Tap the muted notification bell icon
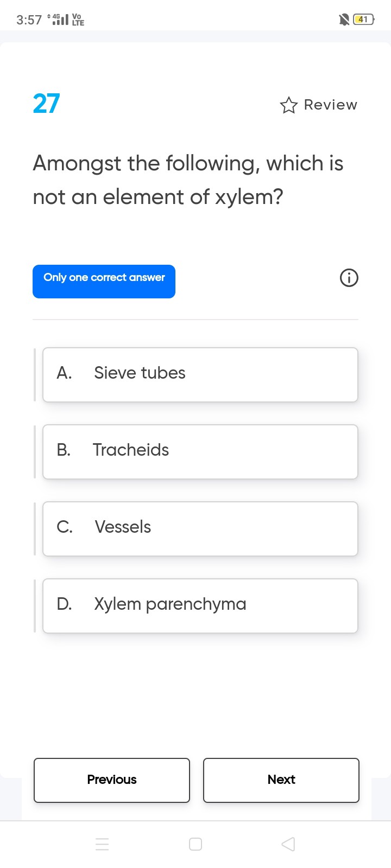Image resolution: width=391 pixels, height=868 pixels. tap(344, 20)
